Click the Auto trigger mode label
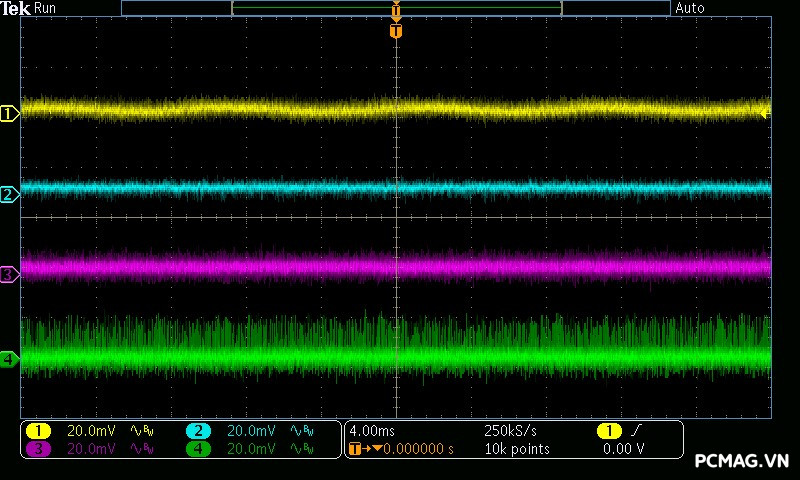This screenshot has width=800, height=480. point(690,8)
